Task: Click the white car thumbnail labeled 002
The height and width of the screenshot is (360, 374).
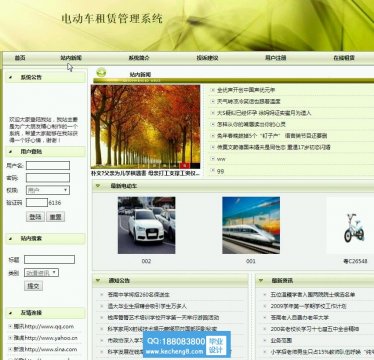Action: pyautogui.click(x=146, y=225)
